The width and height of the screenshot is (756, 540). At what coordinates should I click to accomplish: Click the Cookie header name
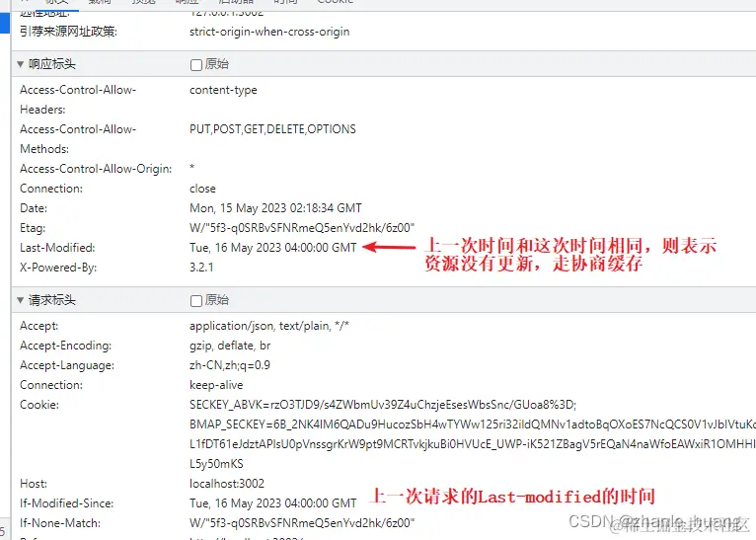coord(39,405)
